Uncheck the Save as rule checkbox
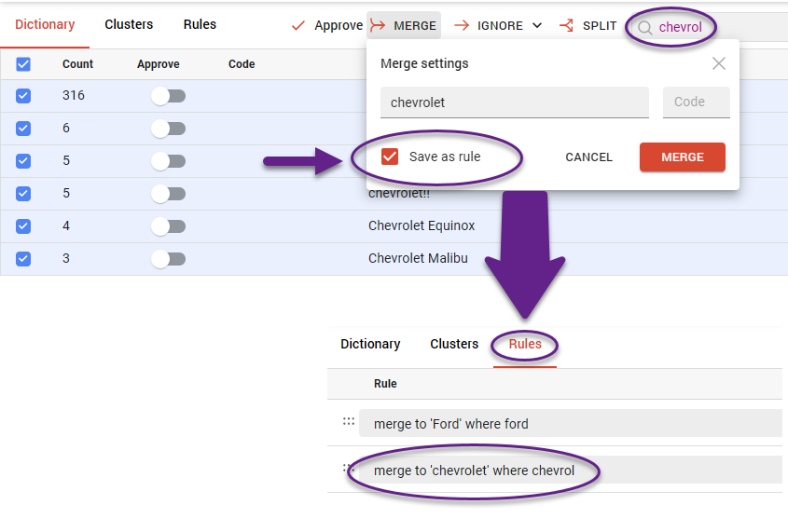The width and height of the screenshot is (788, 532). (390, 157)
